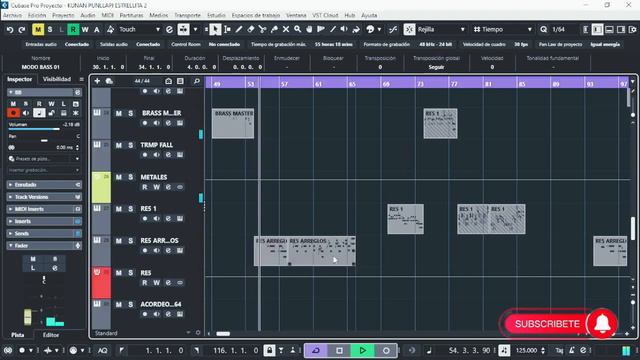Expand the Sends inspector section

coord(44,233)
